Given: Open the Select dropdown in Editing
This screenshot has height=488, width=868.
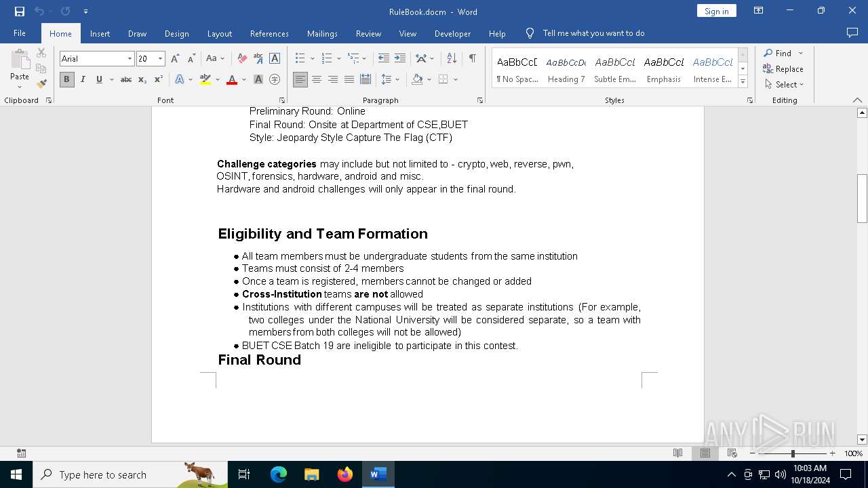Looking at the screenshot, I should point(784,85).
